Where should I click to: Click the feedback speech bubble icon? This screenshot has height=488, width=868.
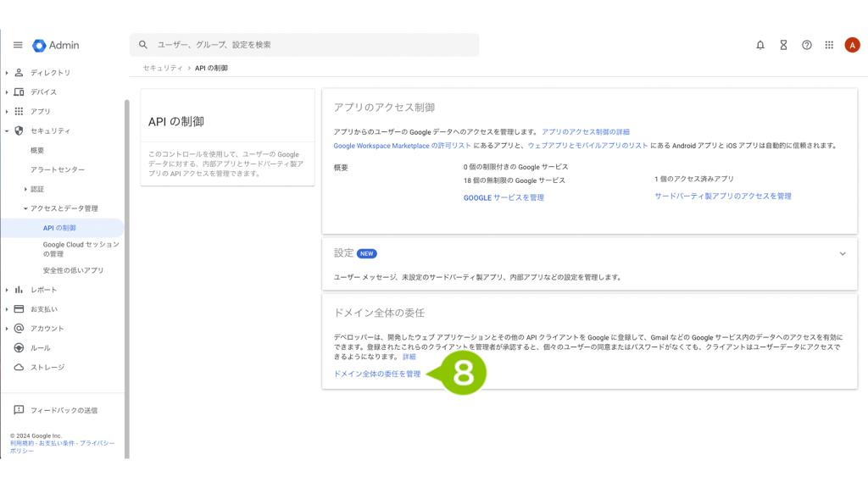coord(19,410)
